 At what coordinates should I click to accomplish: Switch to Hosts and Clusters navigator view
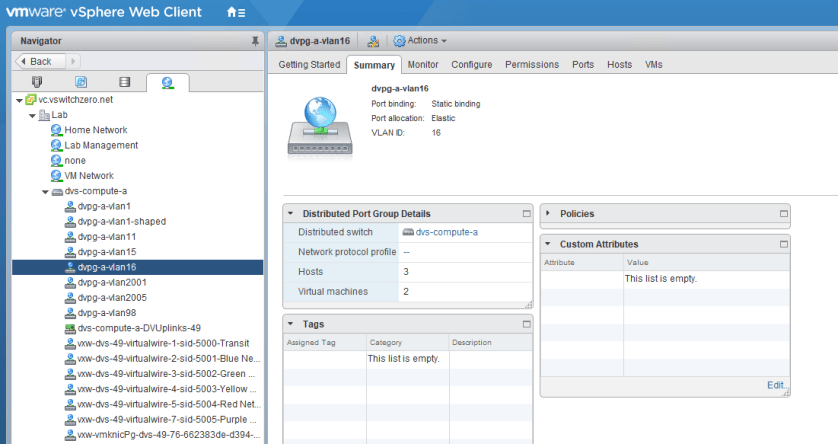point(38,82)
